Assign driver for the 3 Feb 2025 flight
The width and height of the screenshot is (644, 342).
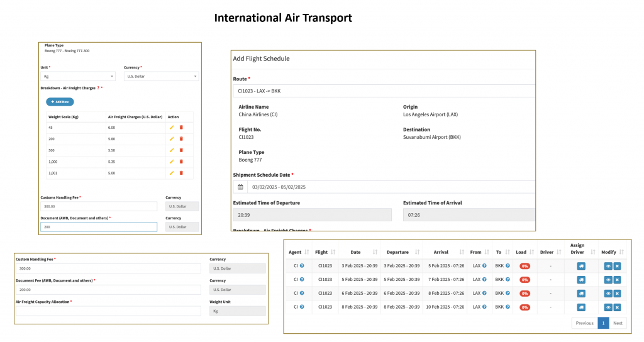tap(581, 266)
